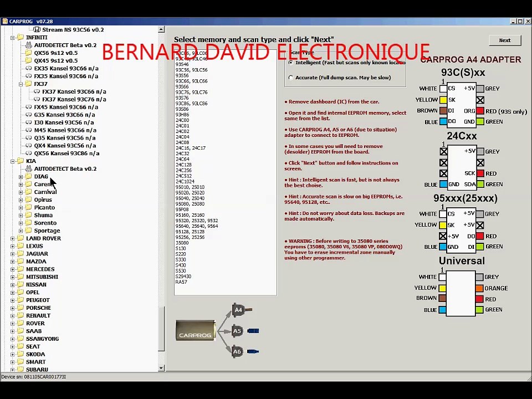Select the PORSCHE folder icon
Screen dimensions: 532x399
(x=21, y=308)
